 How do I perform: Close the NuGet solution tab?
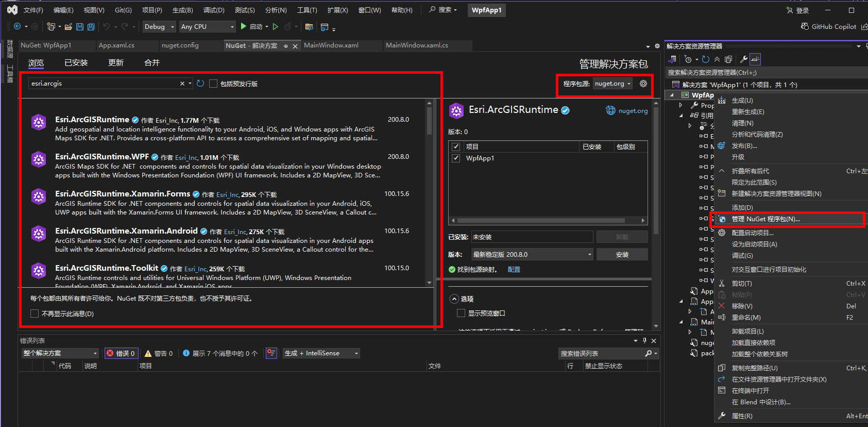295,46
